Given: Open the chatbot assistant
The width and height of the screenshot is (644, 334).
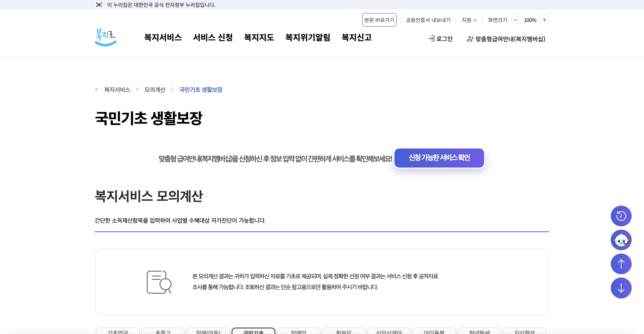Looking at the screenshot, I should click(x=621, y=240).
